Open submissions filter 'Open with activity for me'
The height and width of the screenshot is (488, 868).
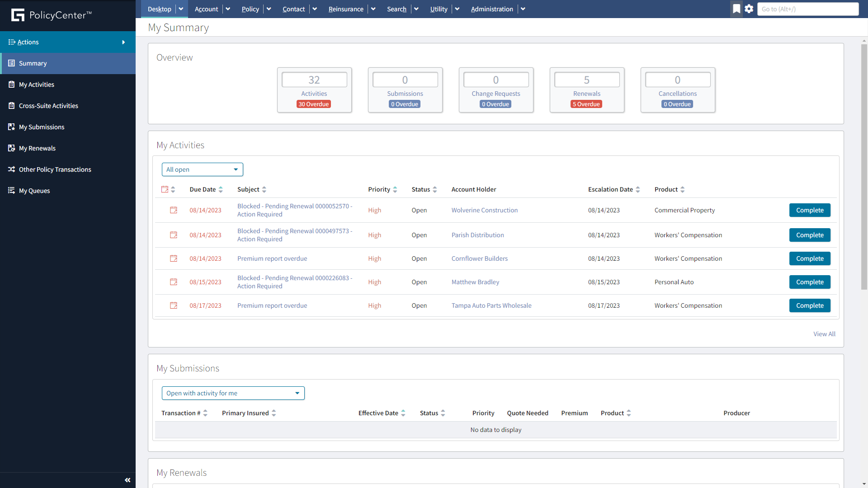(233, 393)
